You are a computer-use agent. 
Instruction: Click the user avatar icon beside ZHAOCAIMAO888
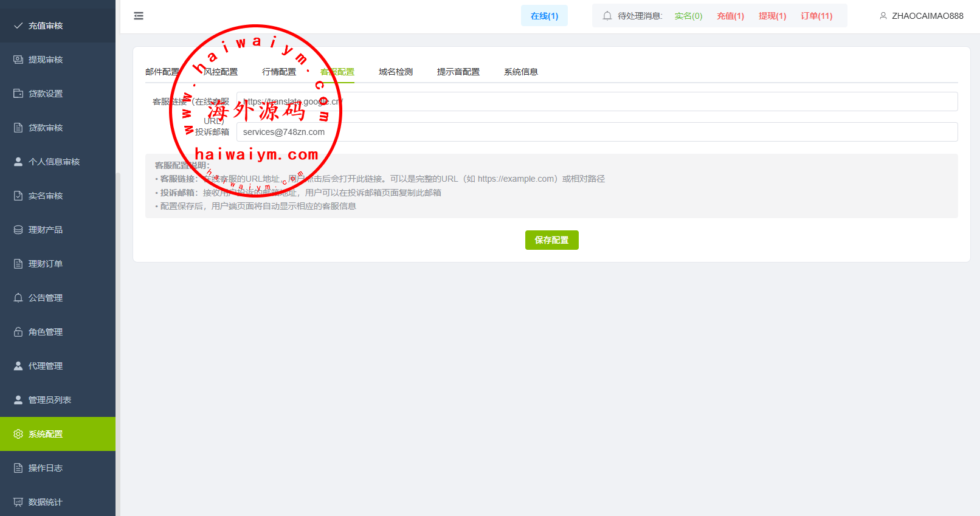883,16
